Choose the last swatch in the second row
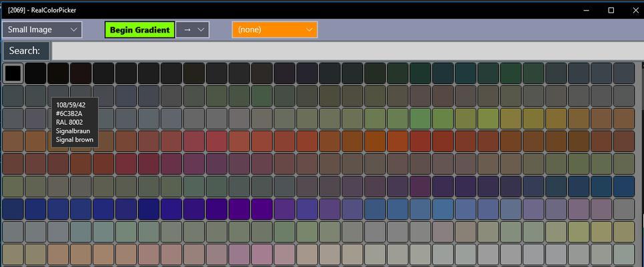 [x=624, y=95]
